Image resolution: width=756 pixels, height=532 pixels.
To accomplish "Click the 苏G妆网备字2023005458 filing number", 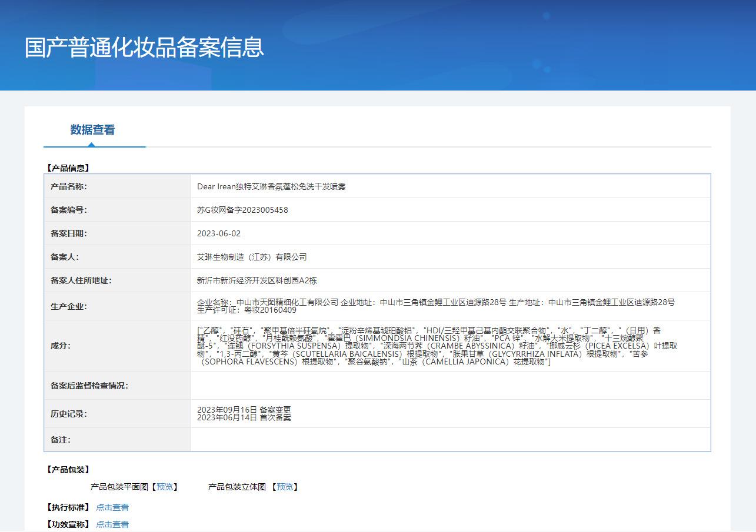I will pyautogui.click(x=242, y=210).
